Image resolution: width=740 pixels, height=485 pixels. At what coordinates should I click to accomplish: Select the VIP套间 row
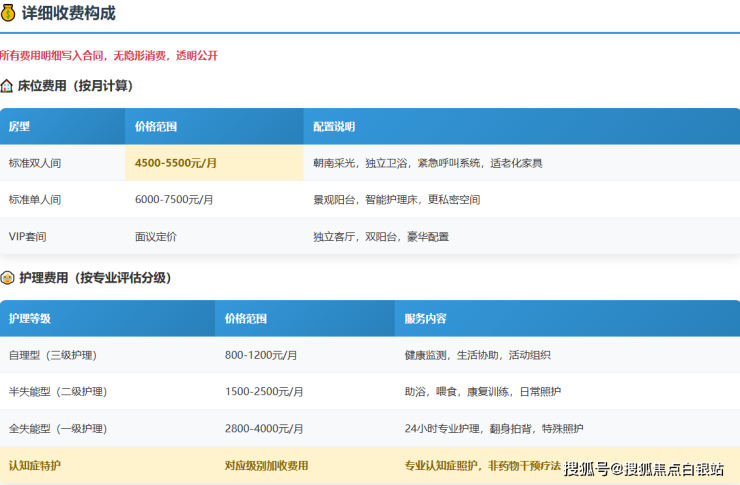pyautogui.click(x=28, y=237)
